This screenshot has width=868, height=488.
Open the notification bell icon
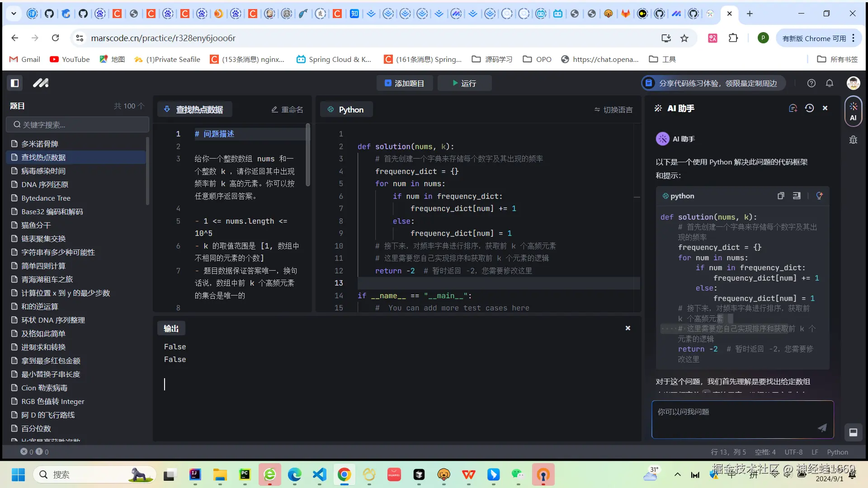point(830,83)
